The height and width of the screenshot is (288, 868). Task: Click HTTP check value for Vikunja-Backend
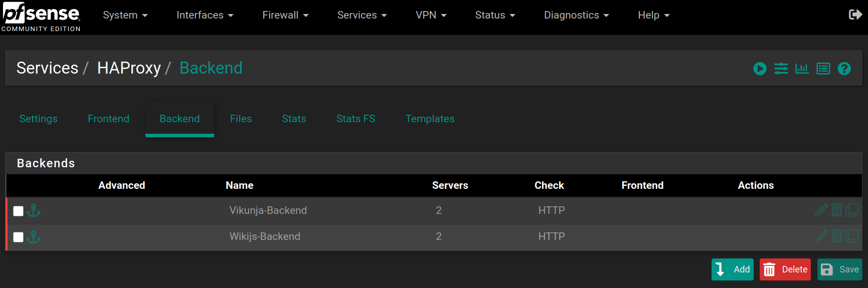coord(552,210)
